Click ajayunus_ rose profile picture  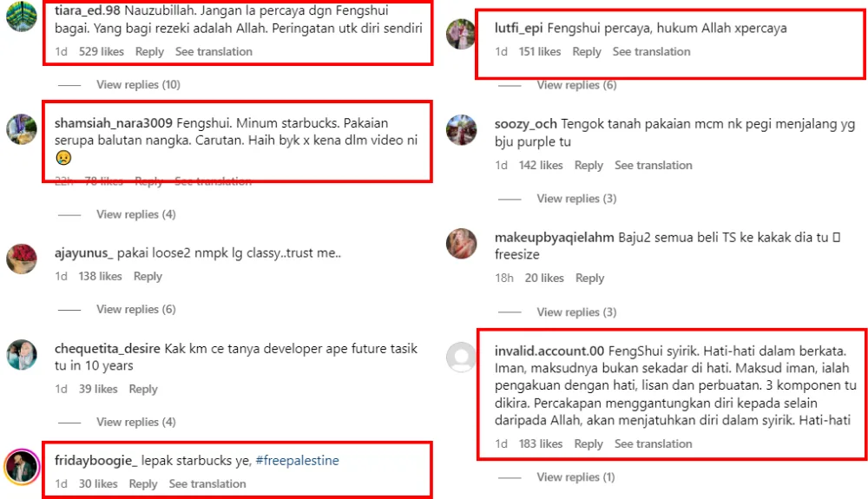pyautogui.click(x=21, y=259)
